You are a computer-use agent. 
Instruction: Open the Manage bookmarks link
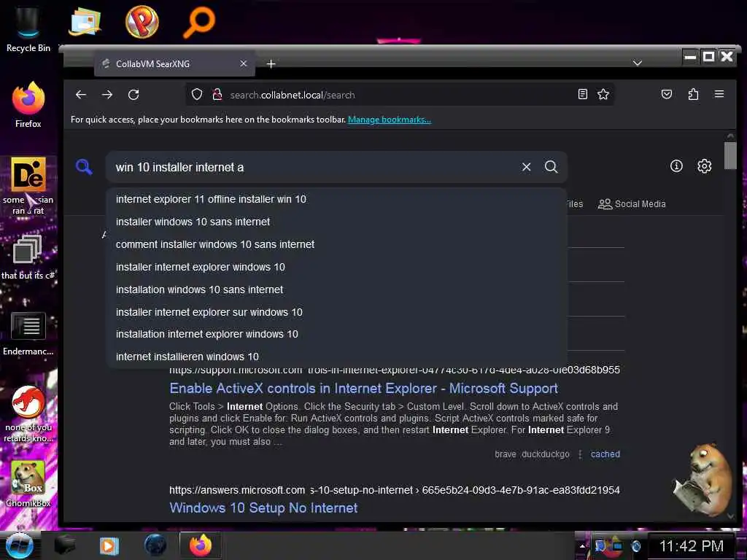point(390,120)
